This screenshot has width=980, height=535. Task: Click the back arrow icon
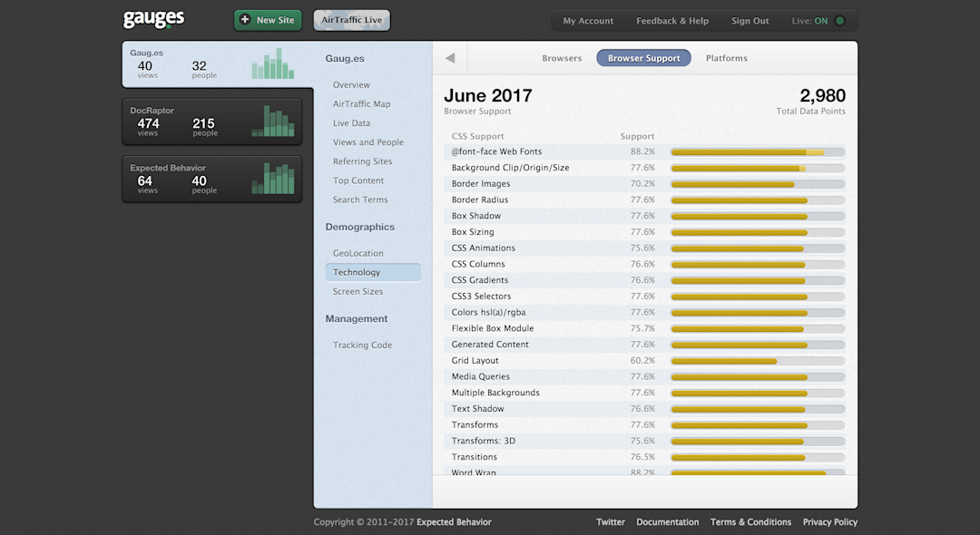(x=450, y=58)
